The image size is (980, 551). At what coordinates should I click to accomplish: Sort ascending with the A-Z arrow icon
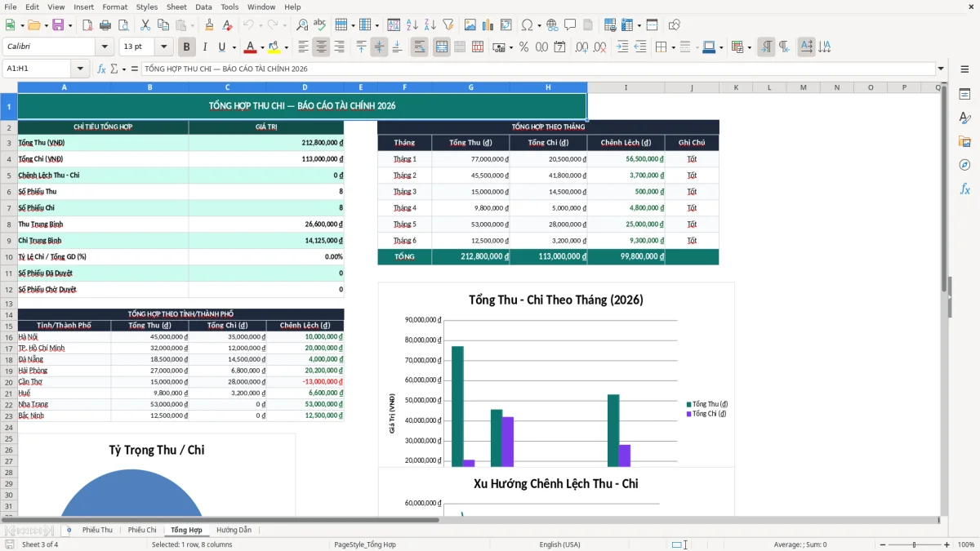412,25
